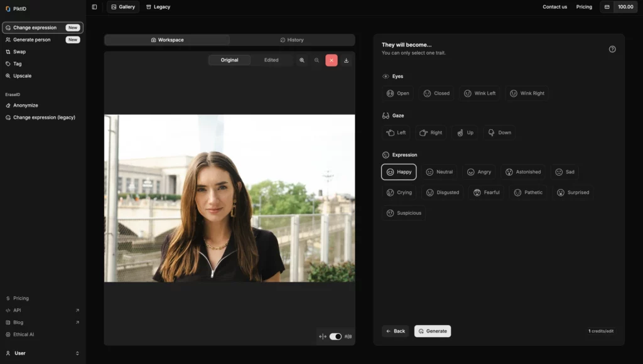Collapse the left sidebar panel
The height and width of the screenshot is (364, 643).
(x=94, y=6)
